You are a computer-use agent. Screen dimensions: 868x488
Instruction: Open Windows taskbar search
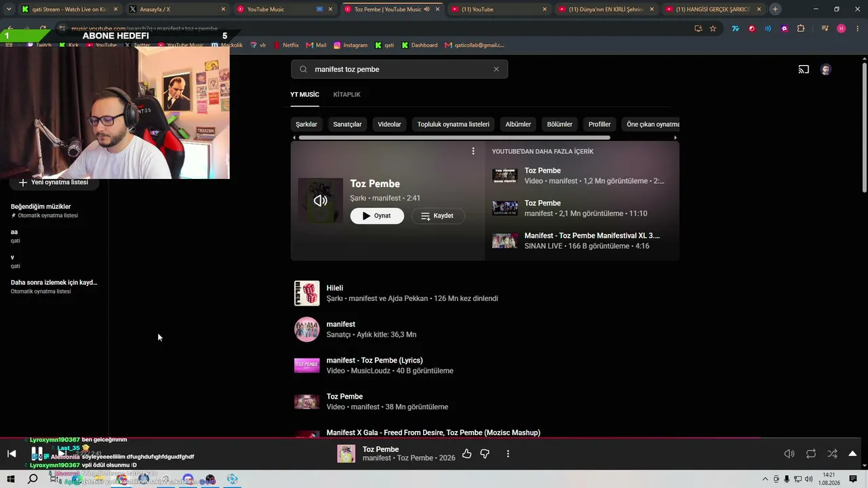(33, 479)
